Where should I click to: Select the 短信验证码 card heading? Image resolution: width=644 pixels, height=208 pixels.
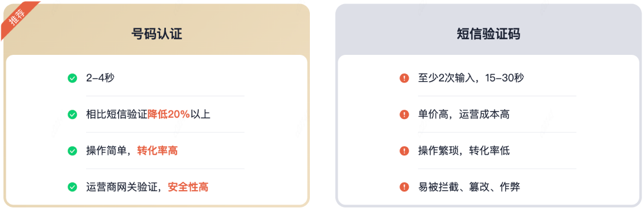[488, 34]
